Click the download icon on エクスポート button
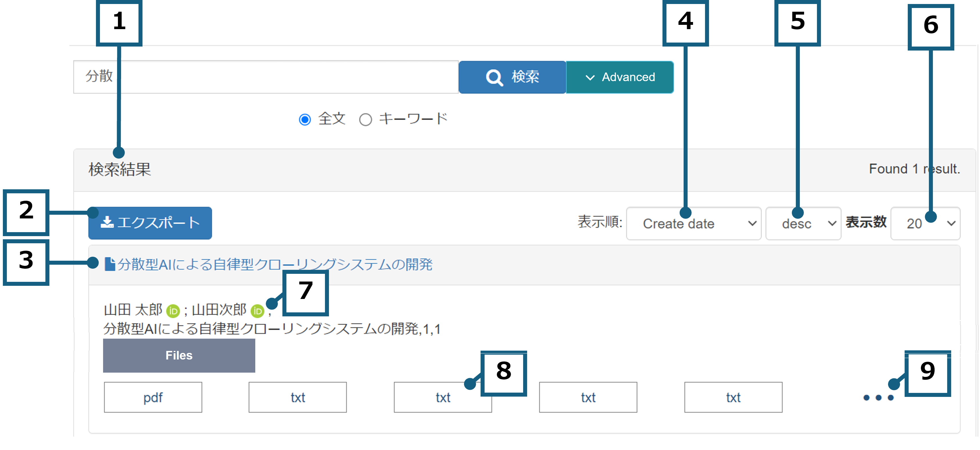This screenshot has height=450, width=980. 108,223
